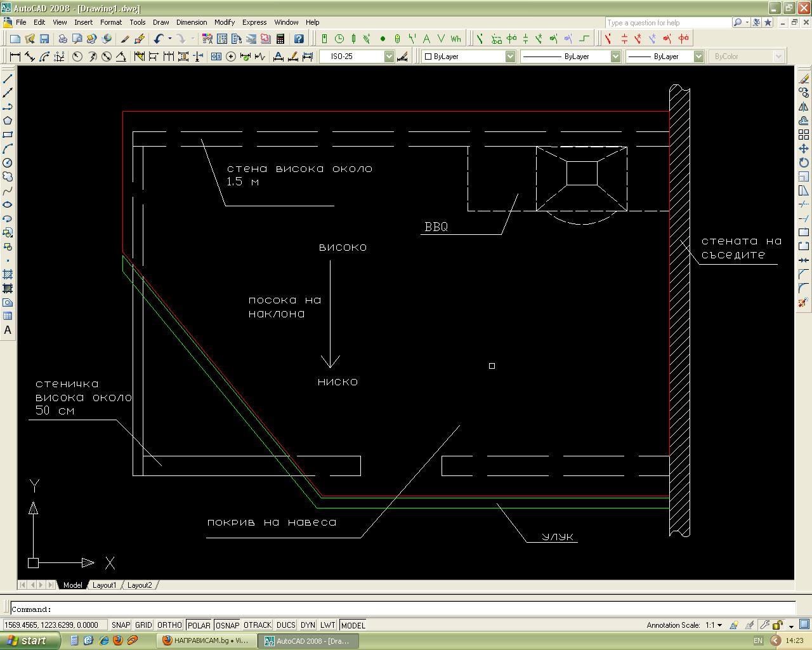Open the Dimension menu

pos(191,22)
